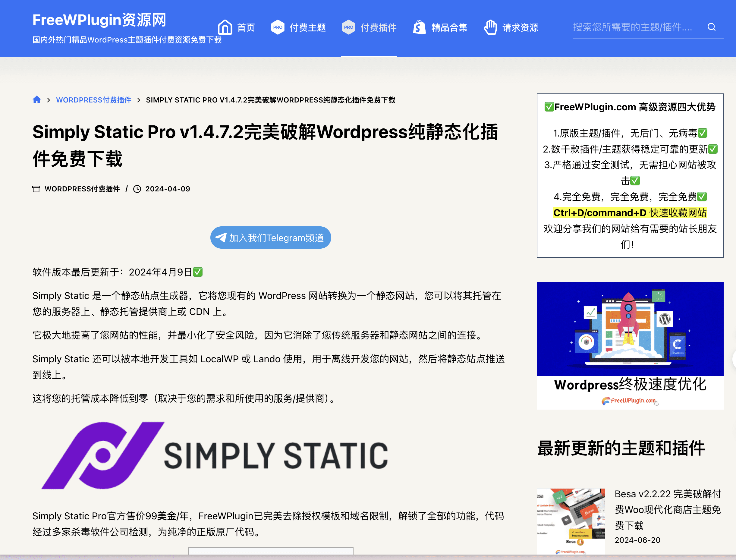The width and height of the screenshot is (736, 560).
Task: Open WORDPRESS付费插件 category under the title
Action: click(x=82, y=189)
